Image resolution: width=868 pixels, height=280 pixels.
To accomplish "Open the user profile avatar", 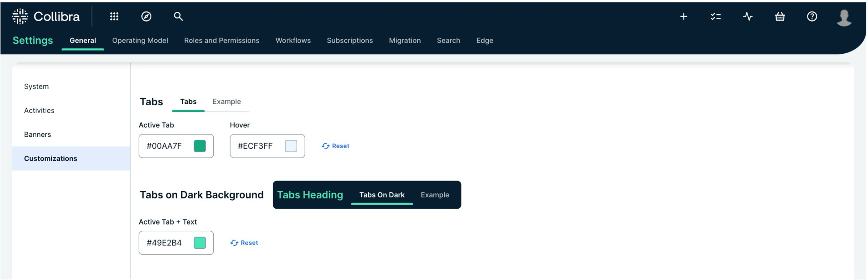I will coord(844,18).
